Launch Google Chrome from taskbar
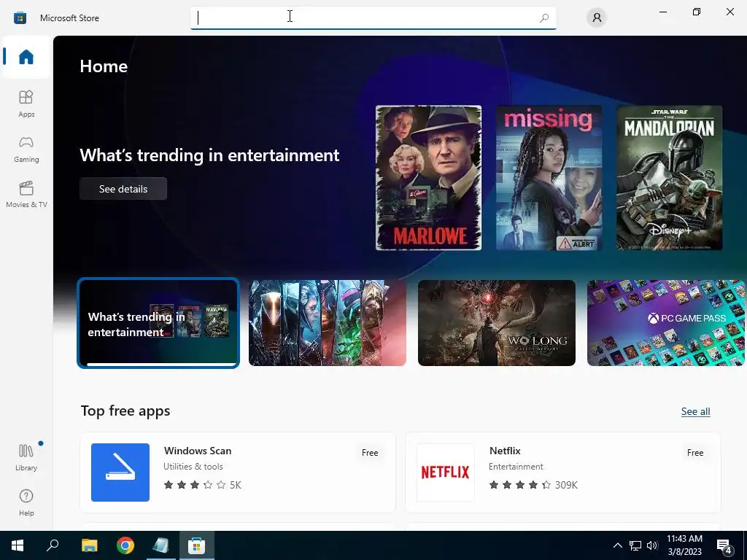The width and height of the screenshot is (747, 560). click(125, 545)
